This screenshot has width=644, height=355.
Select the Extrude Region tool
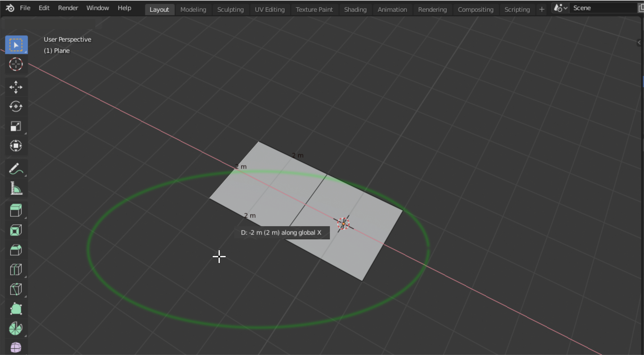click(x=16, y=211)
